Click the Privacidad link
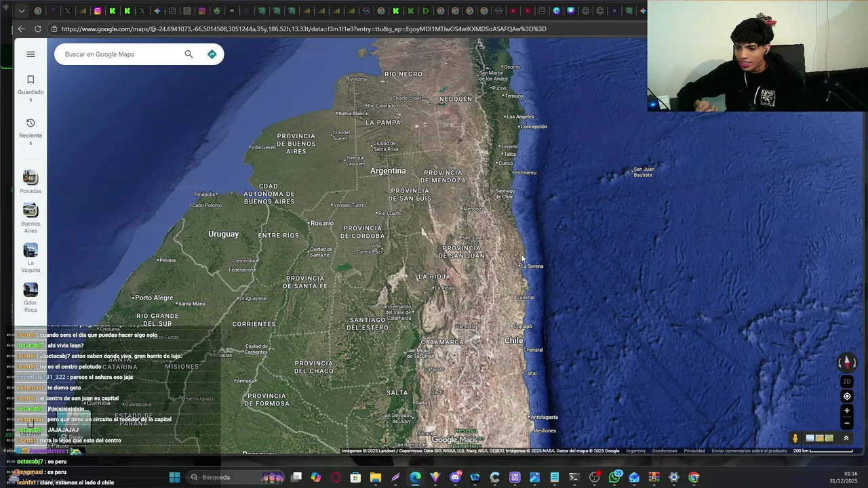868x488 pixels. click(694, 451)
